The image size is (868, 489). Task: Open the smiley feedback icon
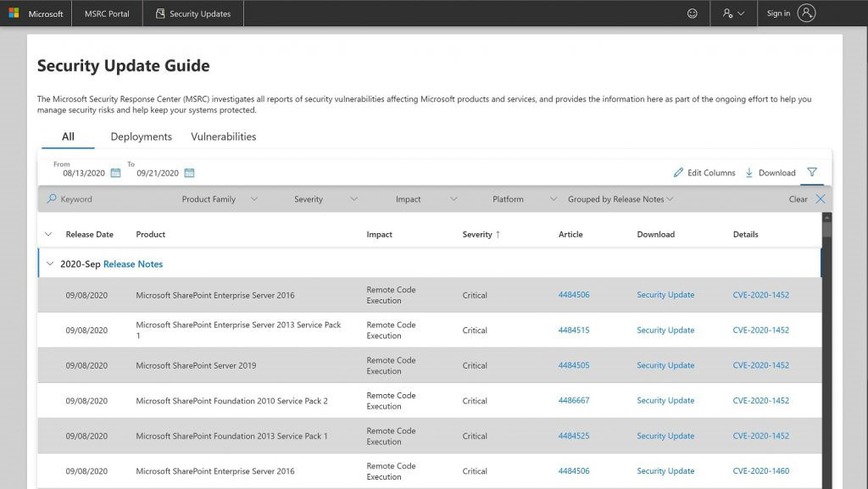coord(693,14)
